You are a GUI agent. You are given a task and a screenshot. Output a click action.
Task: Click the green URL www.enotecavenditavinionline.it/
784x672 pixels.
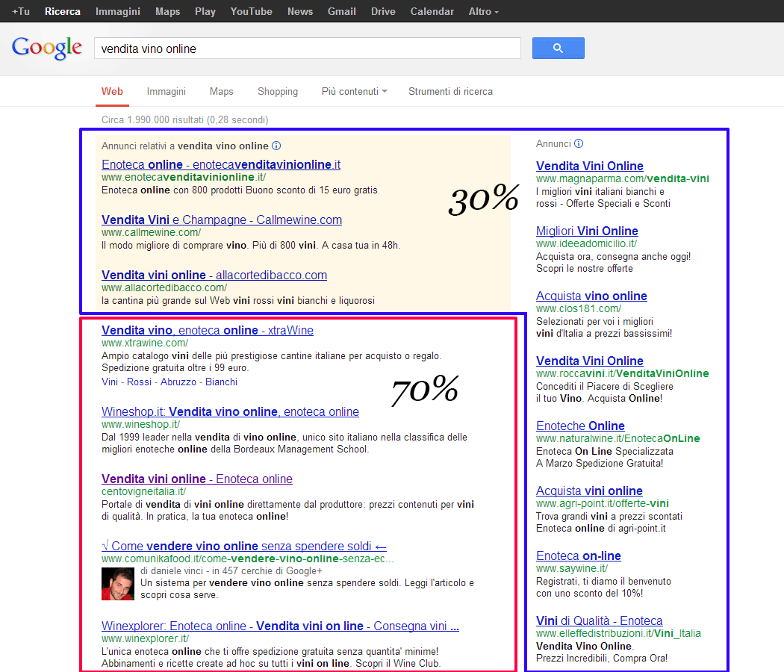(x=184, y=177)
